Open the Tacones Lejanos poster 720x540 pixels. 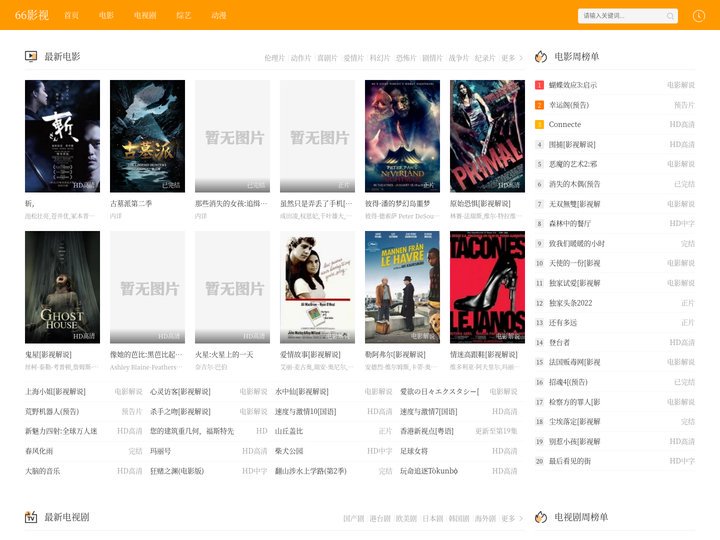point(487,287)
